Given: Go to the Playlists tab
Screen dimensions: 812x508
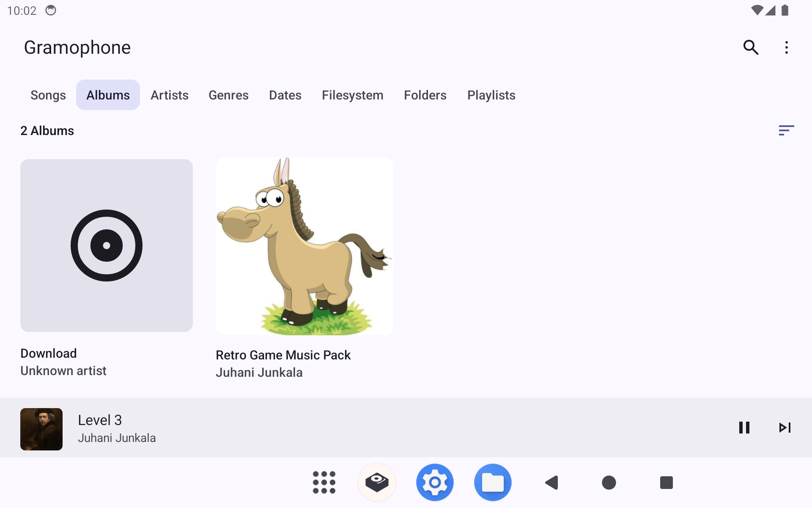Looking at the screenshot, I should click(x=491, y=95).
